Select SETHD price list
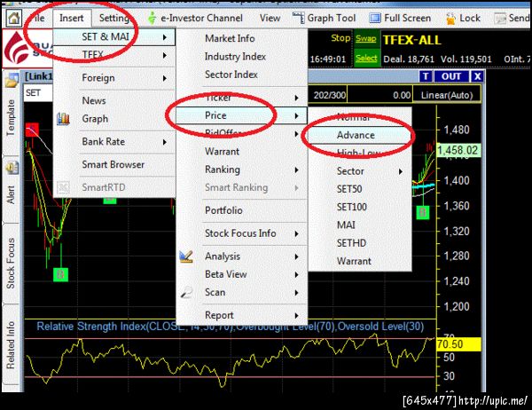The width and height of the screenshot is (532, 410). pos(360,243)
